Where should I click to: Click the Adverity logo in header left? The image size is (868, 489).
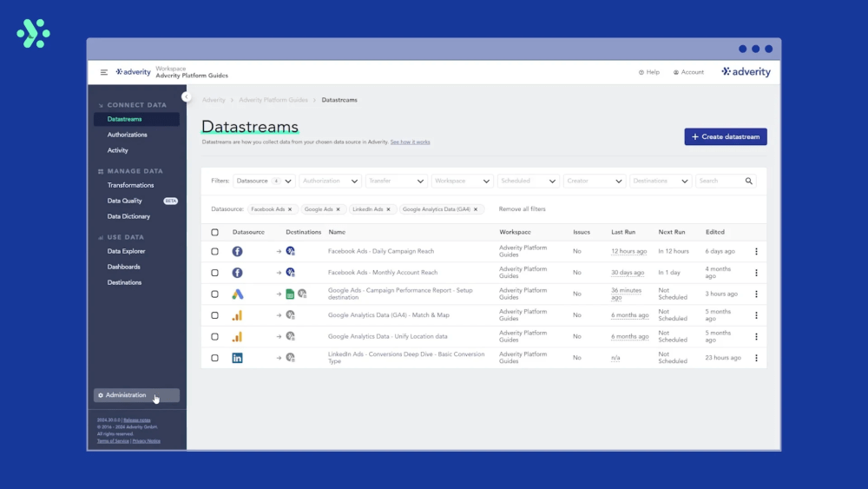[134, 72]
